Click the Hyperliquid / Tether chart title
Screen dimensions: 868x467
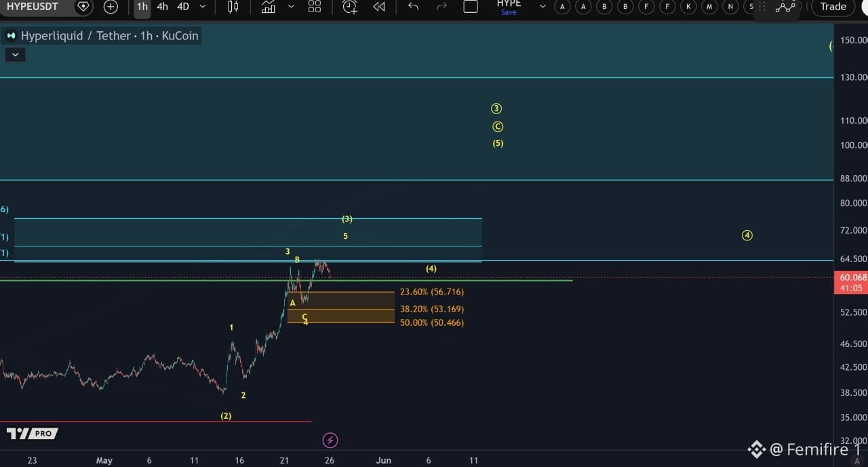[x=109, y=36]
